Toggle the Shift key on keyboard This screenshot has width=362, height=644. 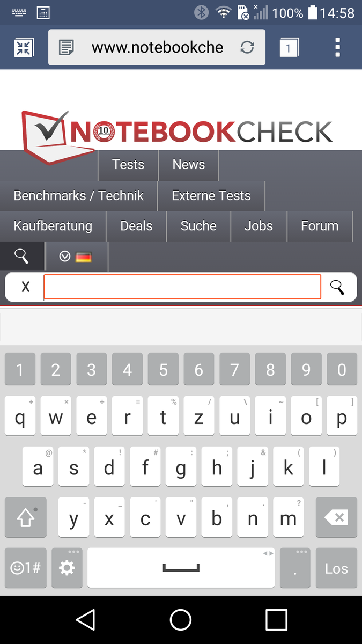click(26, 517)
